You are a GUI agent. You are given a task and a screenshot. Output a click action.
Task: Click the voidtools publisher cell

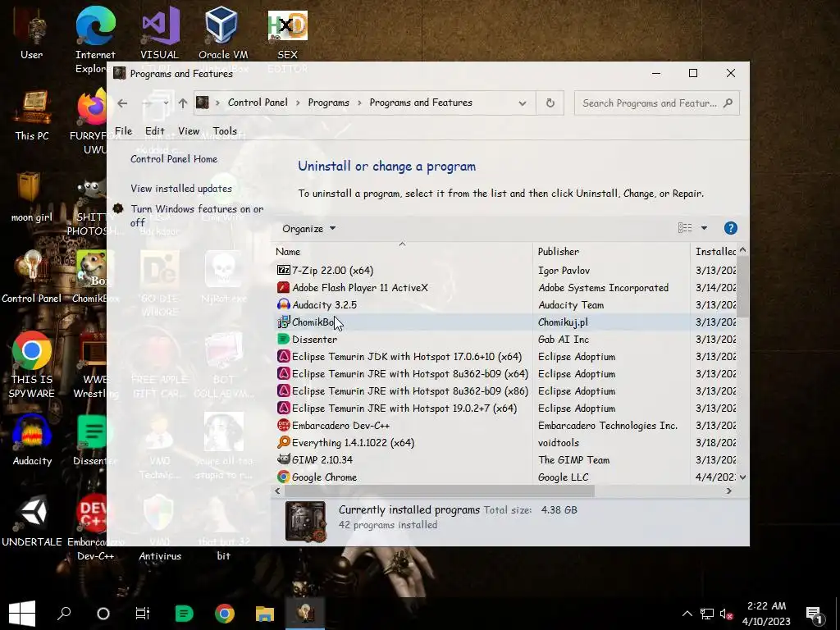coord(558,442)
